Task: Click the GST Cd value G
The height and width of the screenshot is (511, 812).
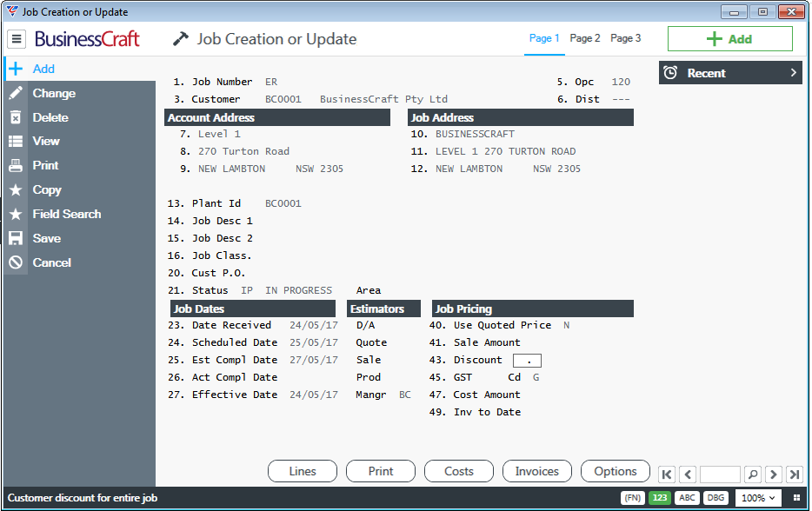Action: 536,377
